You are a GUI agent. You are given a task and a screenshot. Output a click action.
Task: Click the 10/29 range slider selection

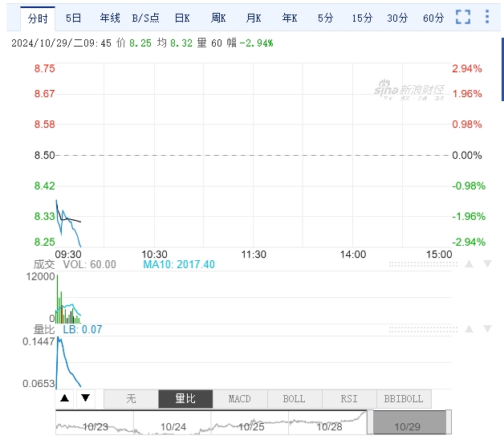tap(409, 422)
